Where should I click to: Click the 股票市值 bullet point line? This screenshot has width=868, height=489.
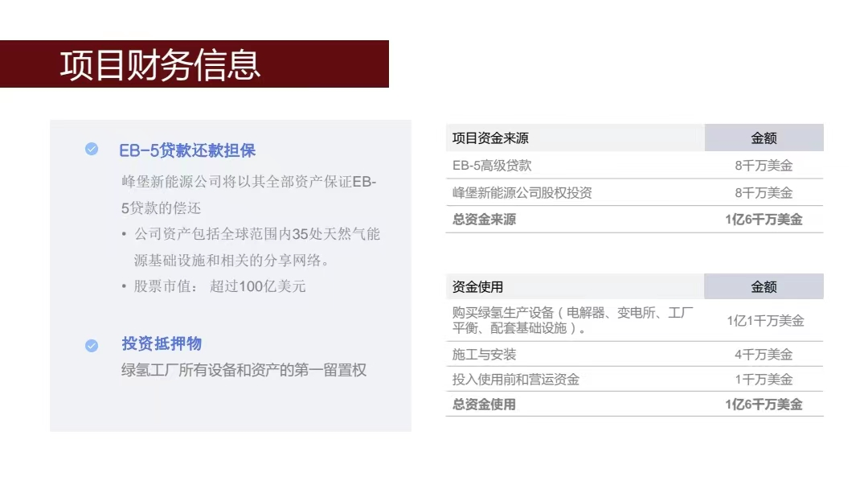point(219,286)
